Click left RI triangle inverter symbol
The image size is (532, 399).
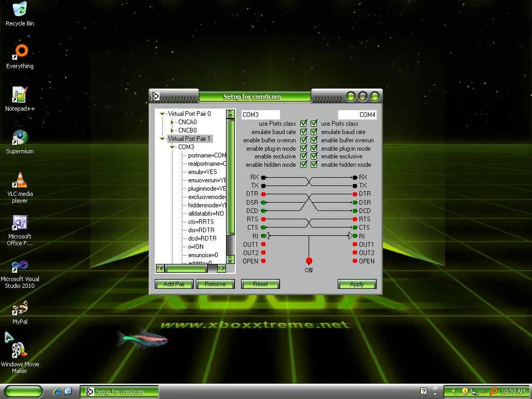tap(268, 235)
